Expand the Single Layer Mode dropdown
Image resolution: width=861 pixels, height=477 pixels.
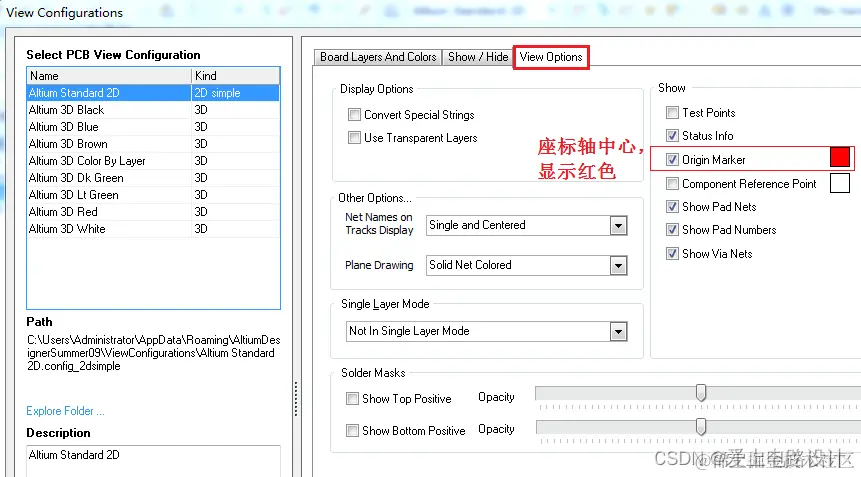618,332
